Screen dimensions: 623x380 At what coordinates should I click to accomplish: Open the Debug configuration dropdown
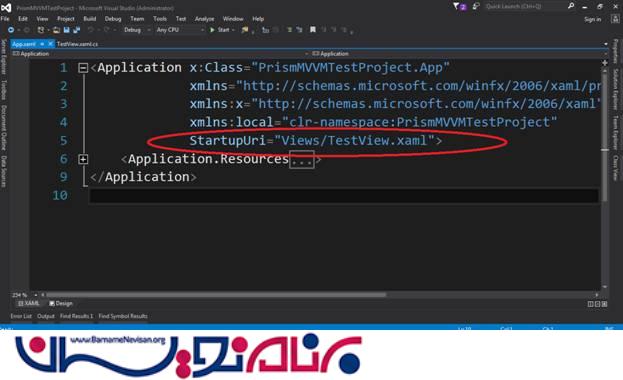tap(137, 30)
